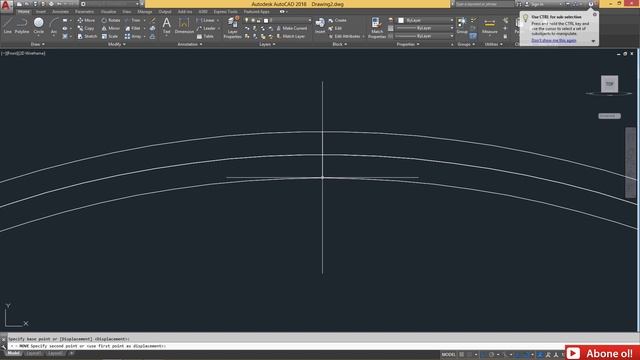Viewport: 640px width, 360px height.
Task: Click Match Properties
Action: point(377,28)
